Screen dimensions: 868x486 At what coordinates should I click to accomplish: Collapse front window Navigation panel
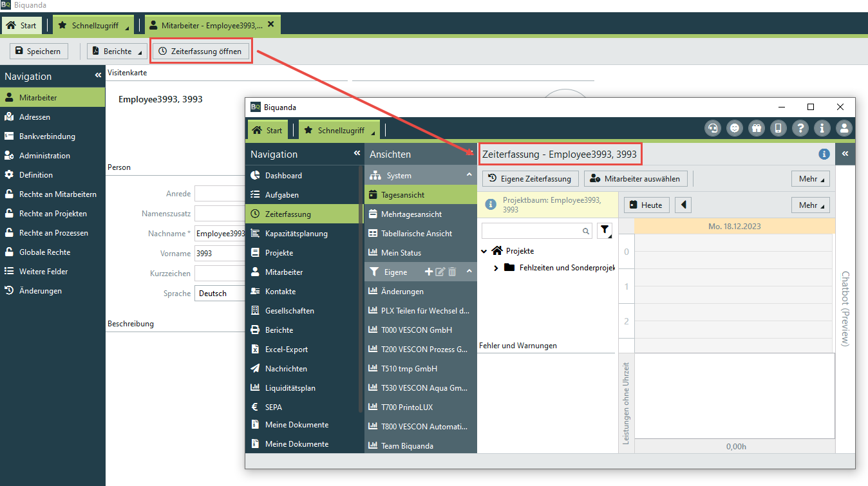(357, 153)
